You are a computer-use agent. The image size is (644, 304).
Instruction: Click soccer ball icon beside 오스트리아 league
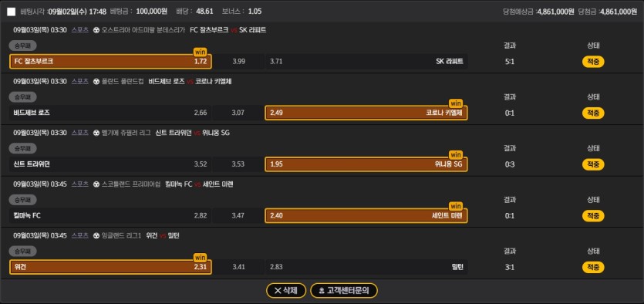coord(96,30)
